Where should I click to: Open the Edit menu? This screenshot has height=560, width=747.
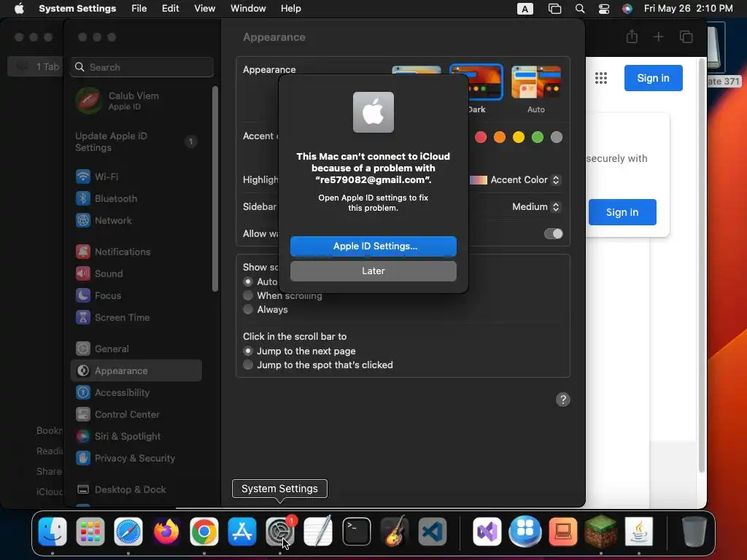coord(170,9)
